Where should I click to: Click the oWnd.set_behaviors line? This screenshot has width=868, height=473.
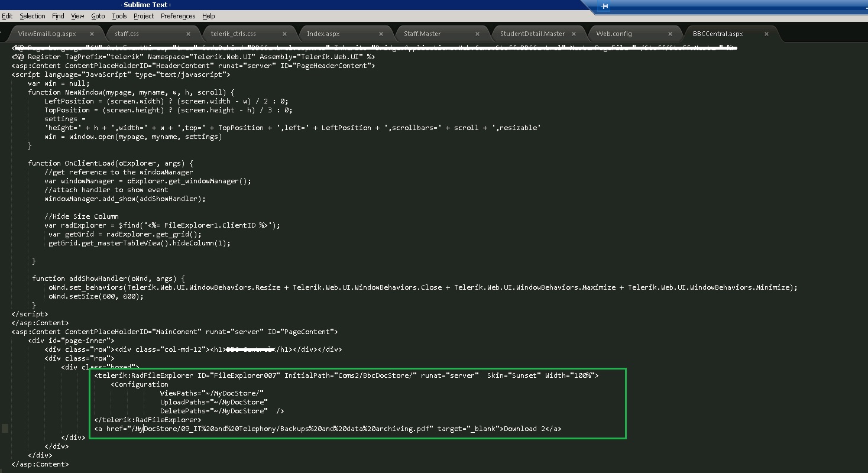click(423, 287)
